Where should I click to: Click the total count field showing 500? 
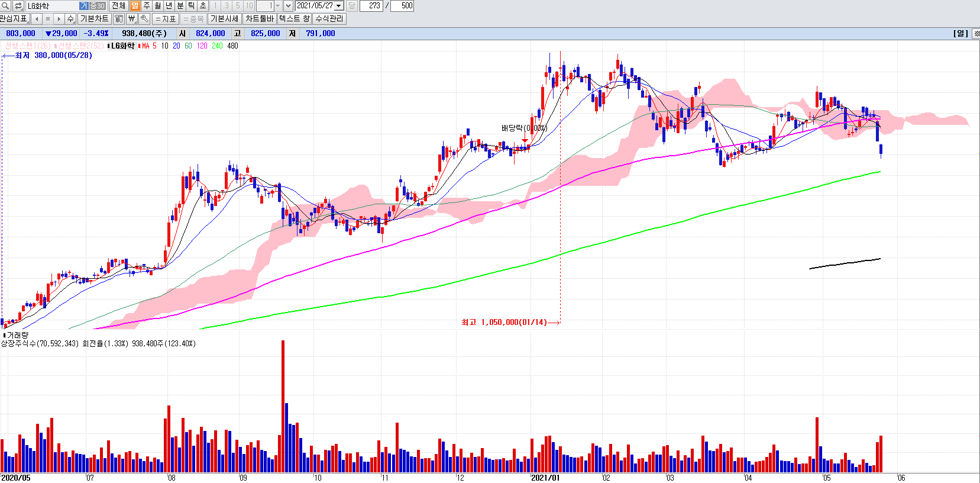(x=402, y=6)
